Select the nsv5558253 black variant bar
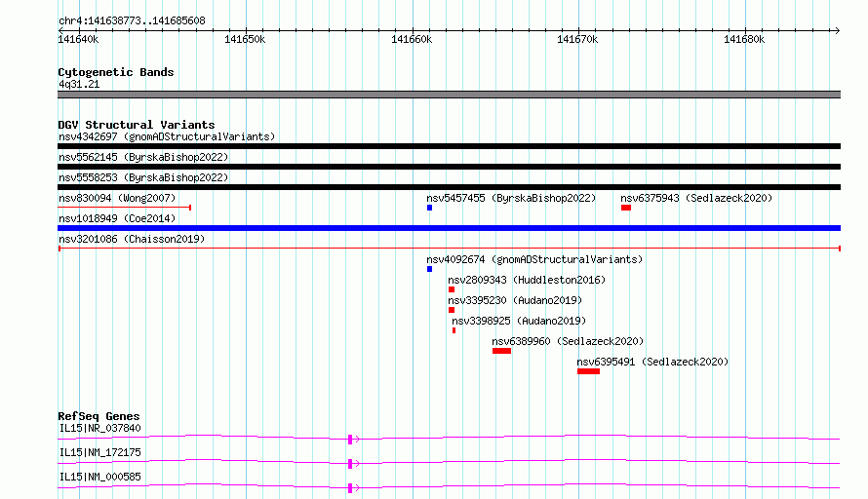 tap(449, 187)
